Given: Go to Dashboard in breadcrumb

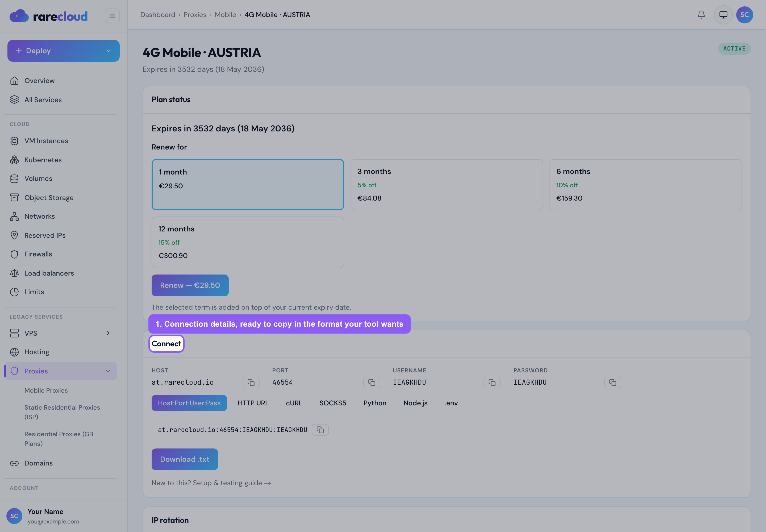Looking at the screenshot, I should pos(158,15).
